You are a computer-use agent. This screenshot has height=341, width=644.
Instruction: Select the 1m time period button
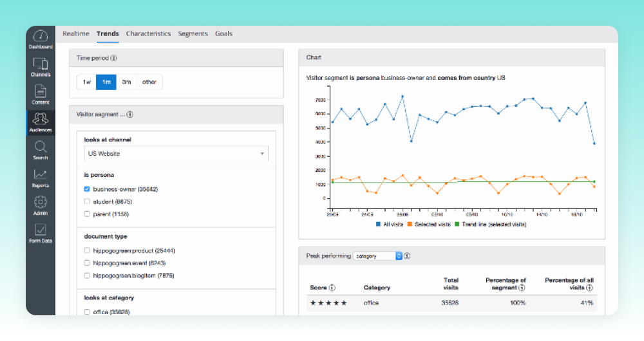click(x=106, y=82)
